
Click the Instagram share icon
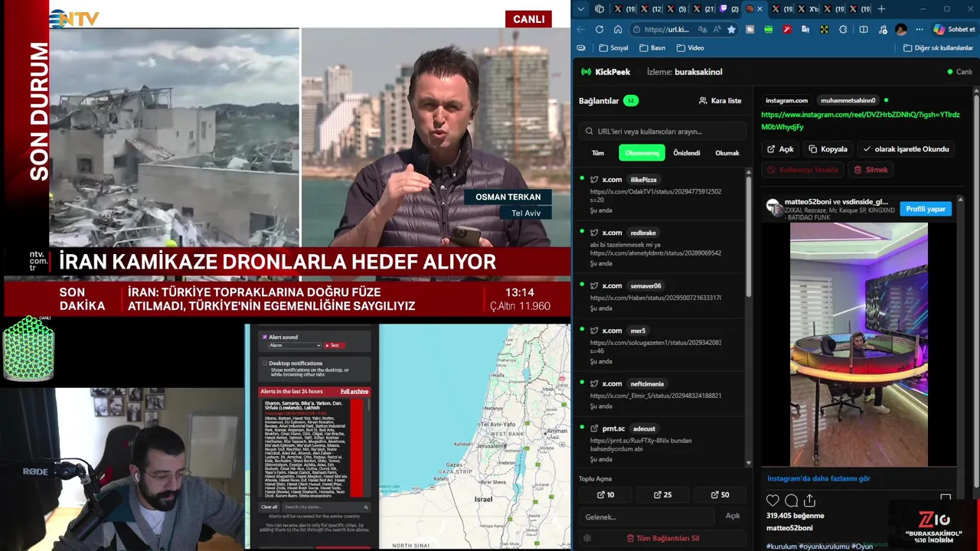pyautogui.click(x=809, y=500)
